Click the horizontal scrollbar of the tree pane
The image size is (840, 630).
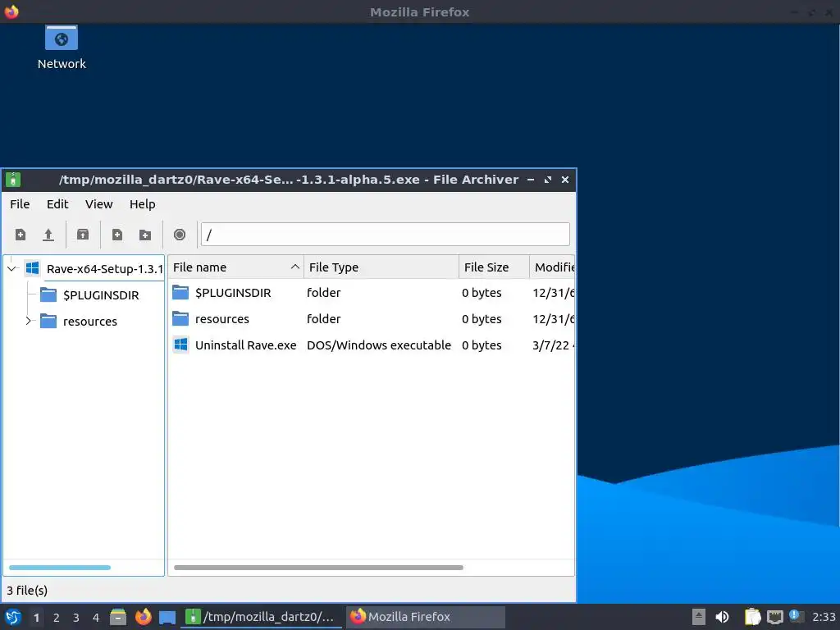60,568
